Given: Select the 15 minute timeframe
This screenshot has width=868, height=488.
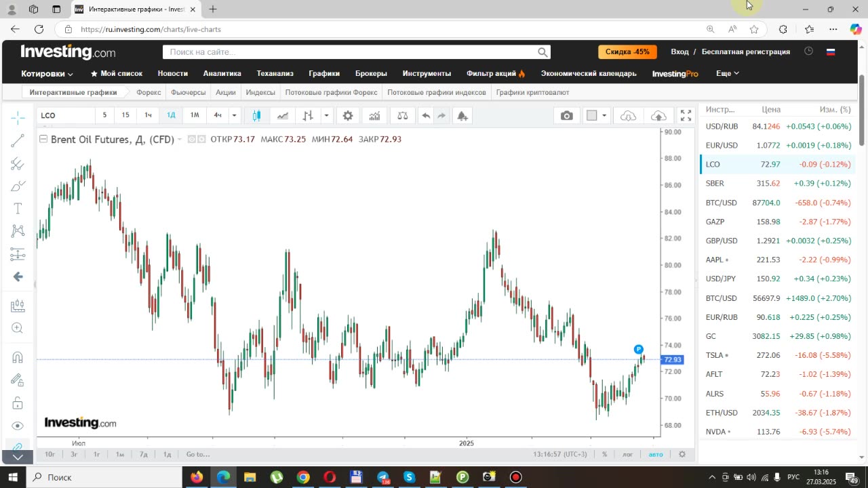Looking at the screenshot, I should pos(125,115).
